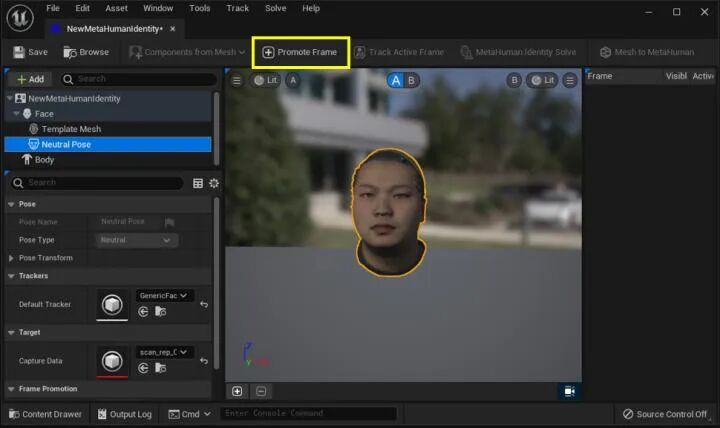Select the NewMetaHumanIdentity tab
720x428 pixels.
pos(114,29)
